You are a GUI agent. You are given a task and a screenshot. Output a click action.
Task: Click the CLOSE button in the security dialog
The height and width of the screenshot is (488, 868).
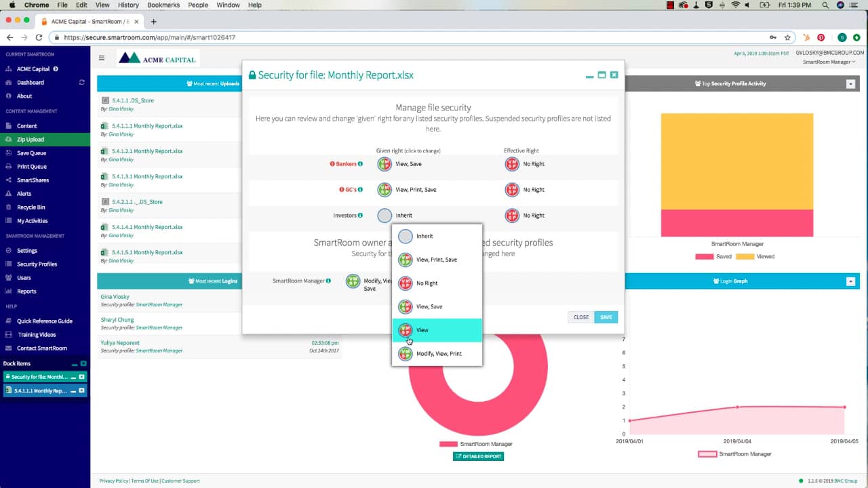point(581,317)
